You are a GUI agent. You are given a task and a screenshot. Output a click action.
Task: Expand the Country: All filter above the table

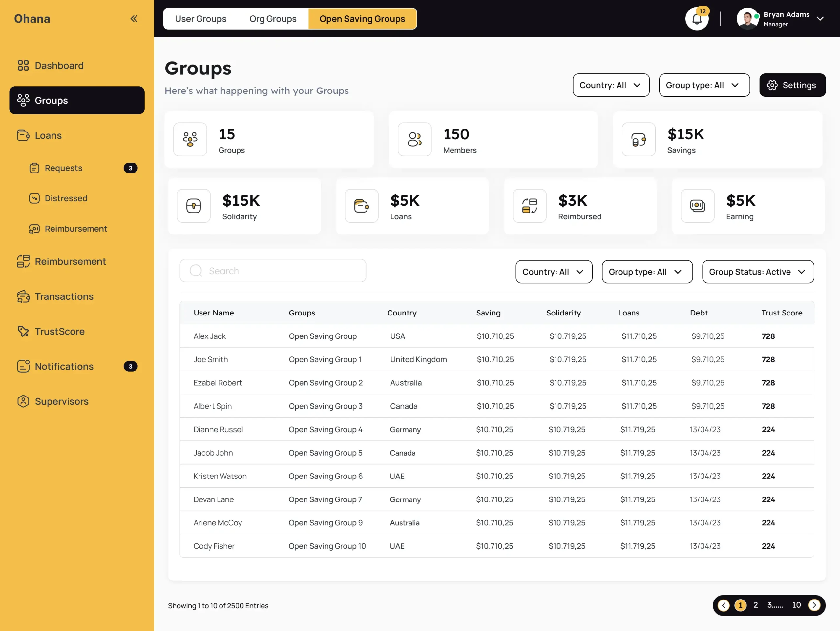click(554, 272)
